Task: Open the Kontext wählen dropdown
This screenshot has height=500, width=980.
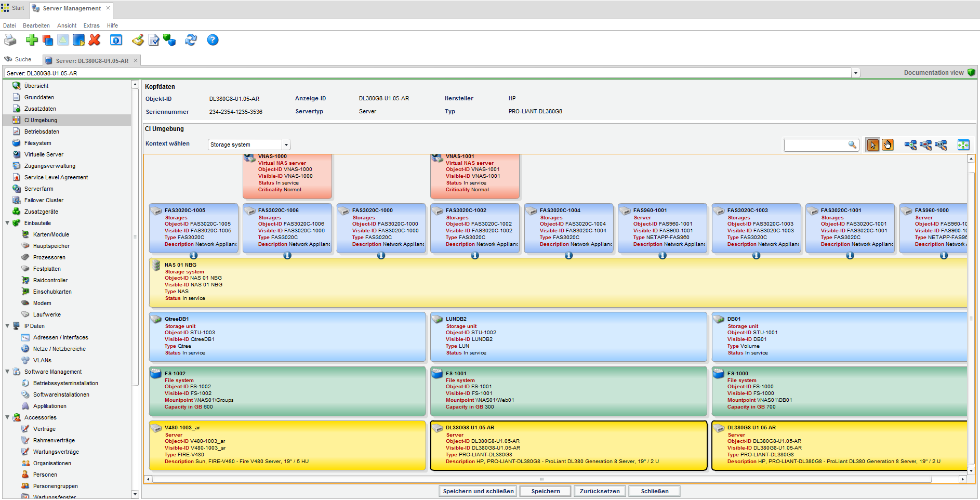Action: pos(286,145)
